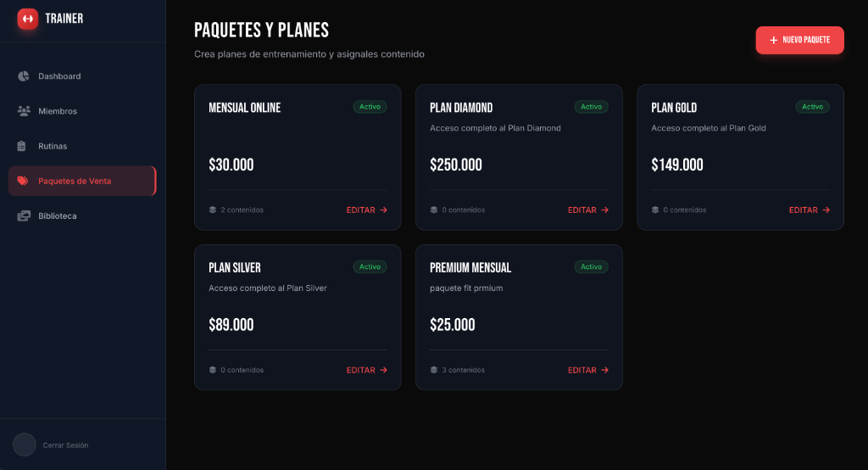Image resolution: width=868 pixels, height=470 pixels.
Task: Click the user avatar circle in sidebar
Action: (25, 445)
